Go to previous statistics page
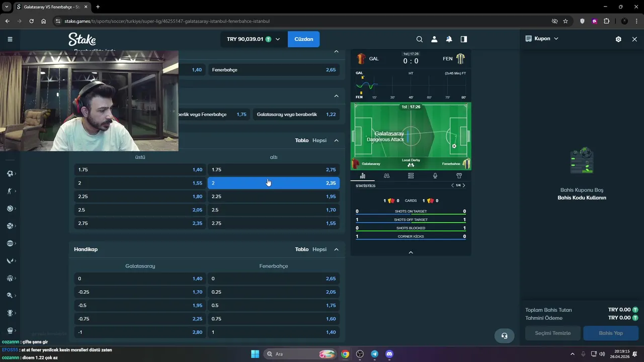644x362 pixels. tap(452, 186)
